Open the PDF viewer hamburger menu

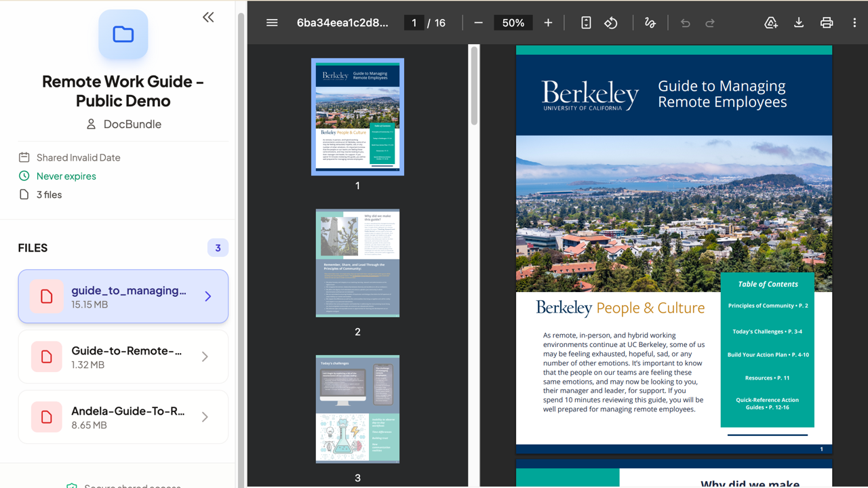271,22
